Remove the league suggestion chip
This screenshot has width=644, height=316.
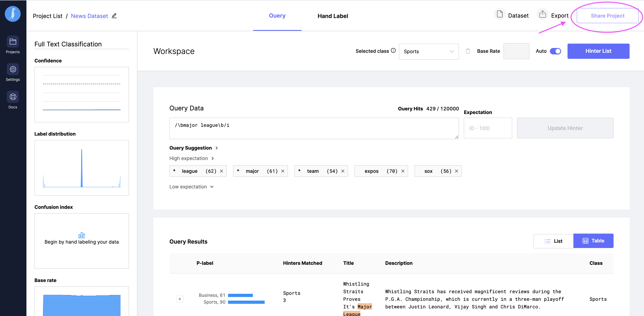click(221, 171)
